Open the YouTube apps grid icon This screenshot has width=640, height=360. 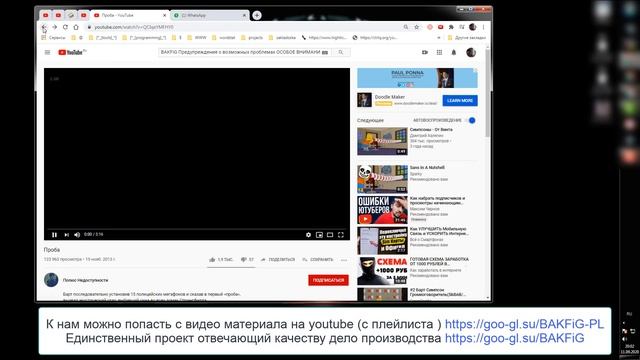coord(439,52)
